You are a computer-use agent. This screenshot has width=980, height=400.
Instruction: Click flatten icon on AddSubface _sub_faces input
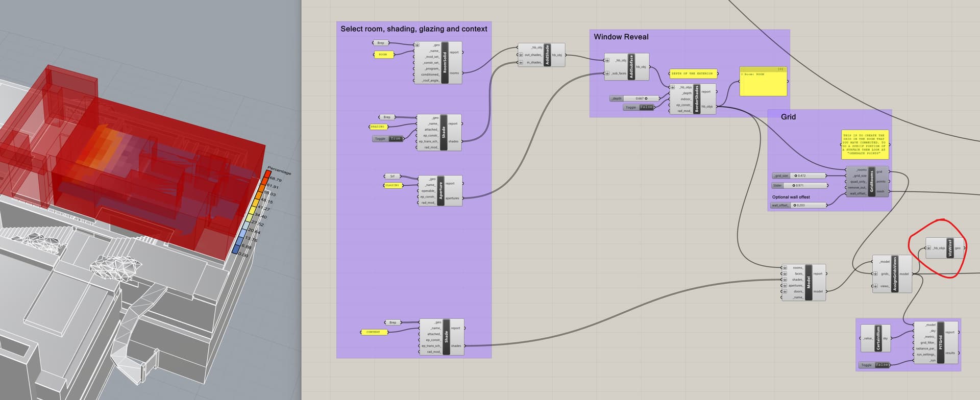[x=607, y=73]
